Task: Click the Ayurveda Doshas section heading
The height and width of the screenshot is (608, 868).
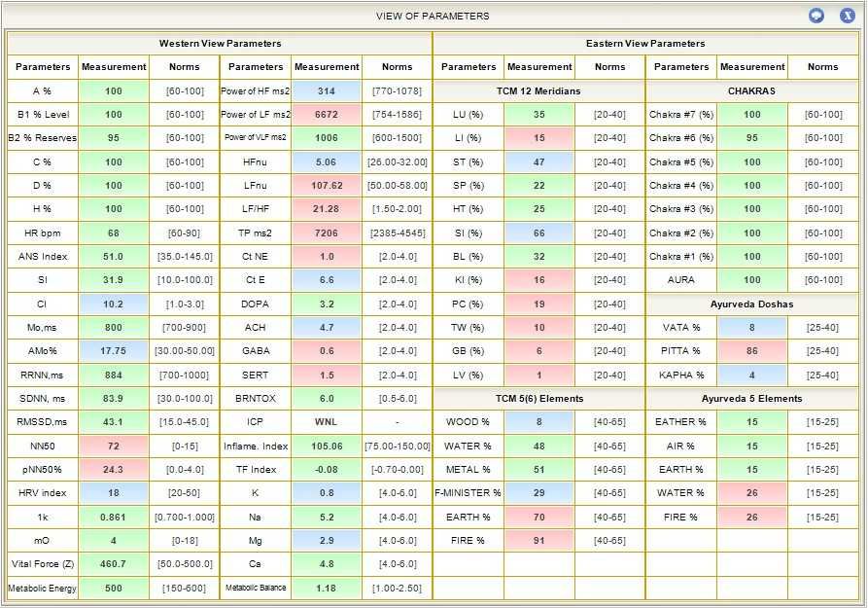Action: point(751,304)
